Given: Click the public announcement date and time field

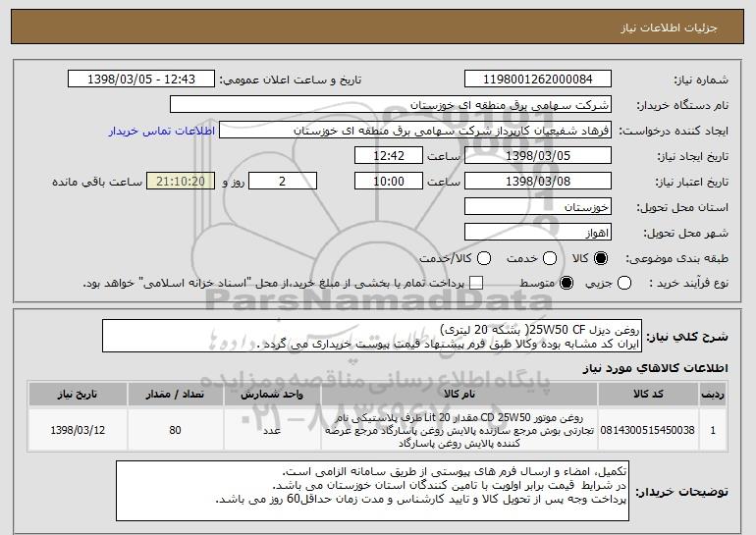Looking at the screenshot, I should [141, 80].
